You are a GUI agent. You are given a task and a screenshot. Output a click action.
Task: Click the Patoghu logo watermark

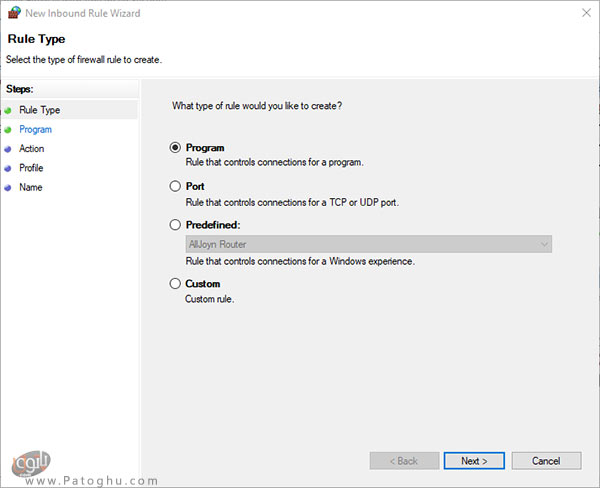[x=31, y=463]
